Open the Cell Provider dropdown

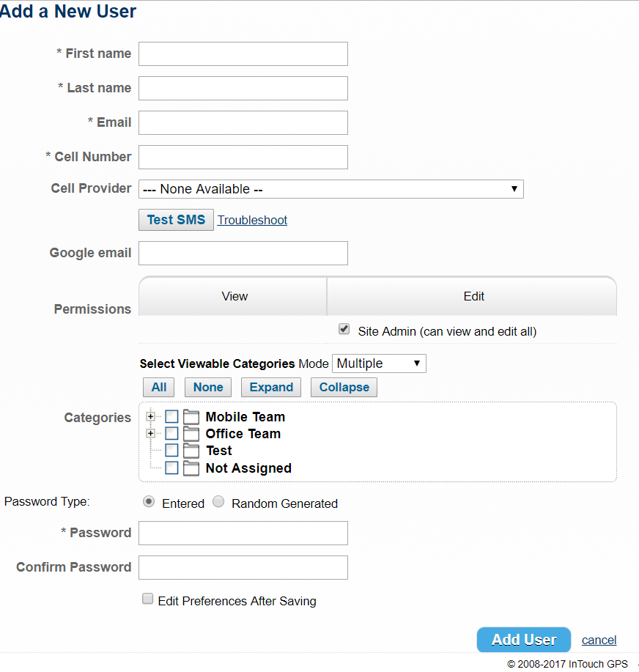pyautogui.click(x=330, y=189)
